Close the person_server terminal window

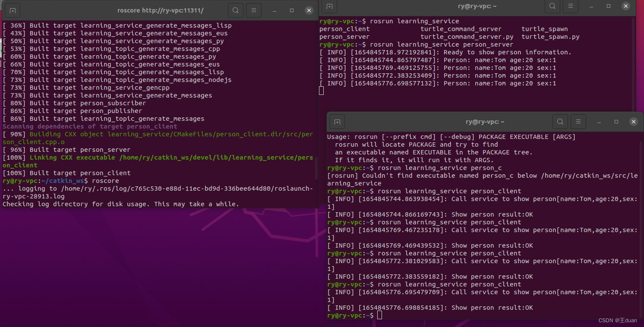[626, 6]
